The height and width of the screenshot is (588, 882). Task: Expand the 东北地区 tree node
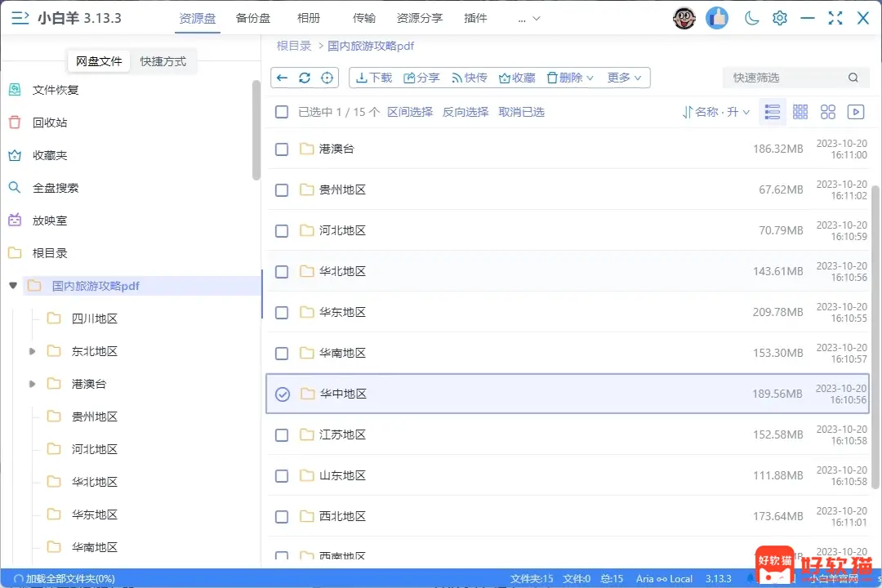(x=32, y=351)
